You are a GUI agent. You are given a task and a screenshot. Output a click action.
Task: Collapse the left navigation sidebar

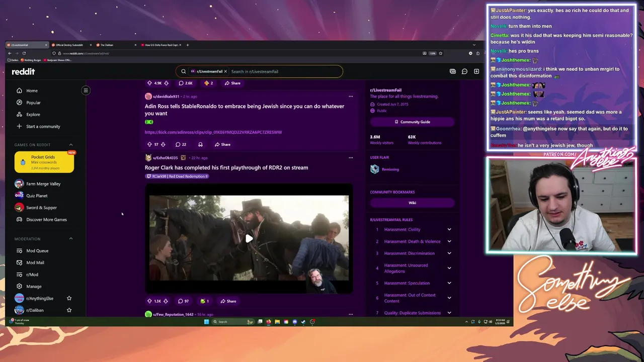tap(86, 90)
